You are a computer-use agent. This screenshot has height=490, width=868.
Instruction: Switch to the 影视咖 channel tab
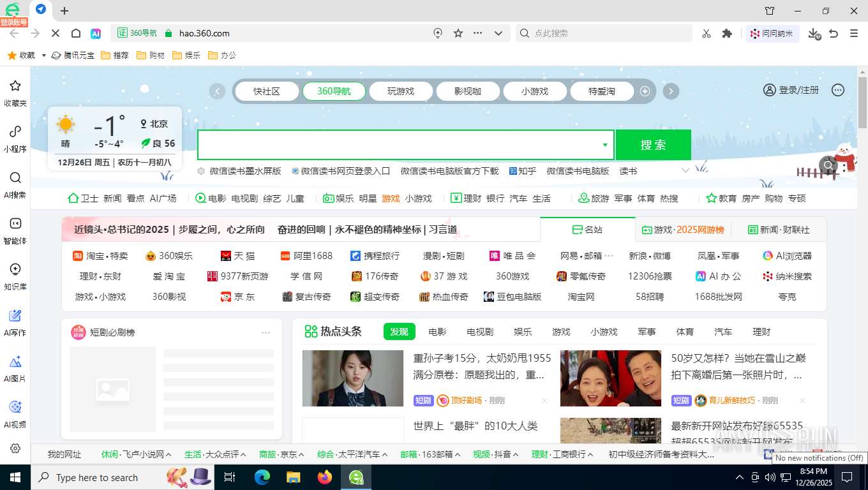tap(468, 91)
